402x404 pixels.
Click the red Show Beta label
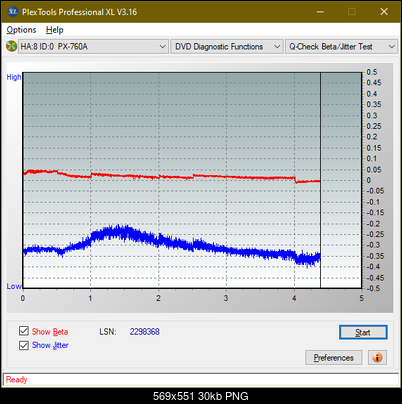pyautogui.click(x=50, y=332)
